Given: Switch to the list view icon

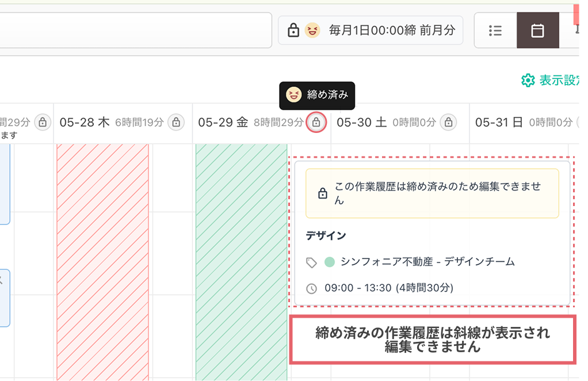Looking at the screenshot, I should (x=495, y=31).
